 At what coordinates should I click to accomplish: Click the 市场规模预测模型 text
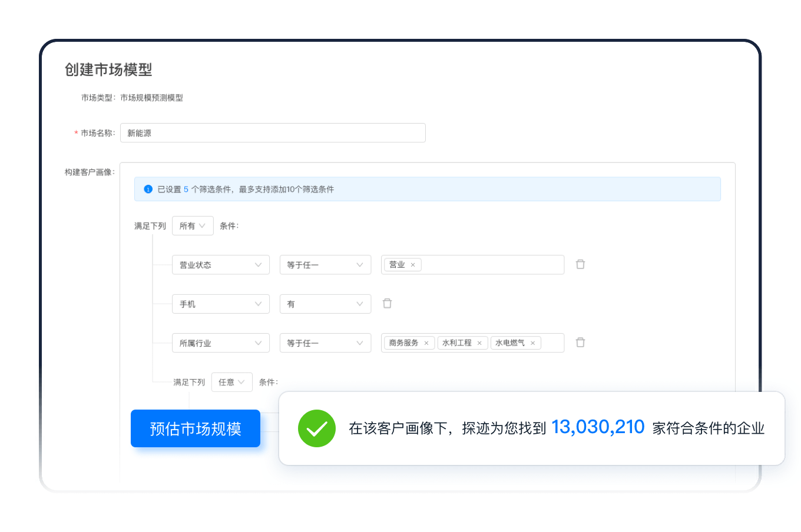coord(151,98)
